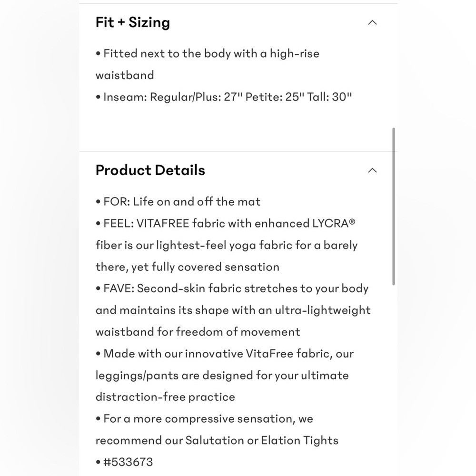
Task: Collapse the Product Details chevron
Action: pos(372,170)
